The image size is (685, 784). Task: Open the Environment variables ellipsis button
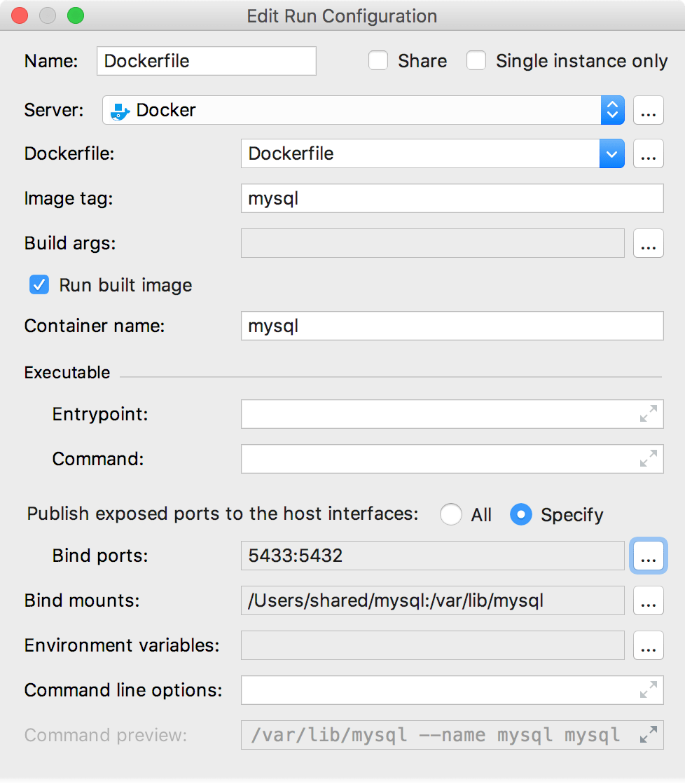click(649, 645)
